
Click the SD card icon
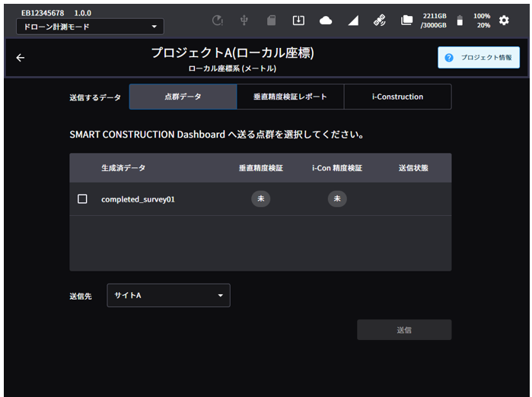[271, 21]
